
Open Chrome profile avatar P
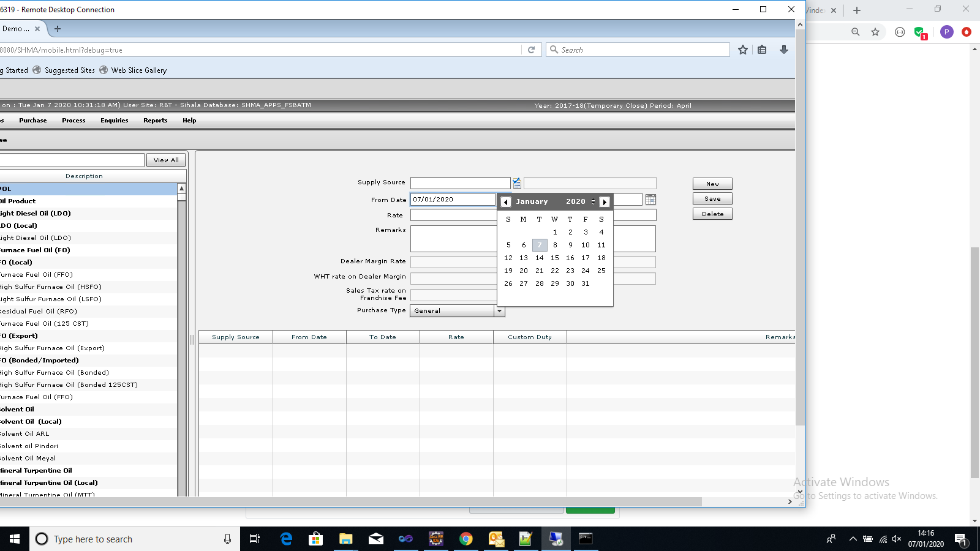[946, 32]
